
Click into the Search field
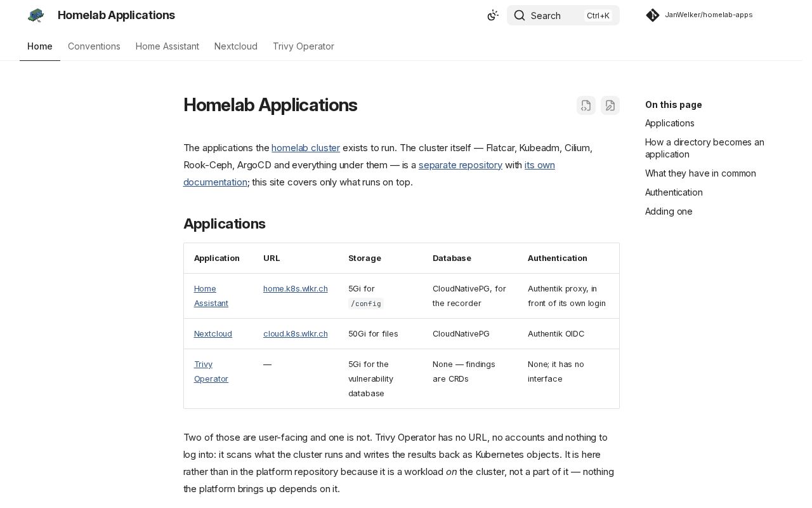tap(563, 15)
